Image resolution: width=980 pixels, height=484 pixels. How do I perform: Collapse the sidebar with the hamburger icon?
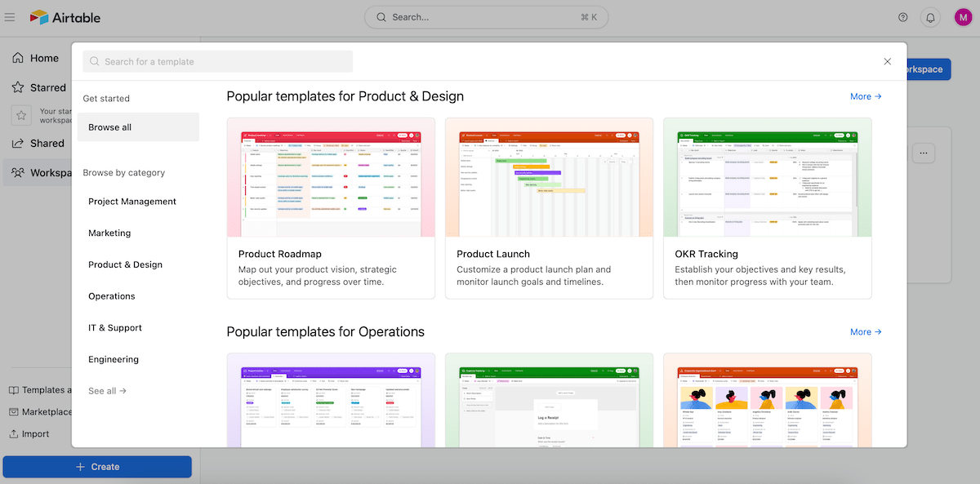point(10,16)
